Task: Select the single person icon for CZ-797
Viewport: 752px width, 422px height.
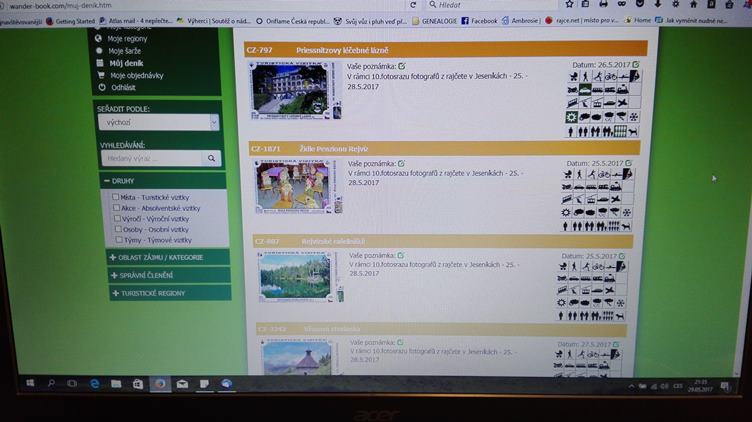Action: tap(570, 132)
